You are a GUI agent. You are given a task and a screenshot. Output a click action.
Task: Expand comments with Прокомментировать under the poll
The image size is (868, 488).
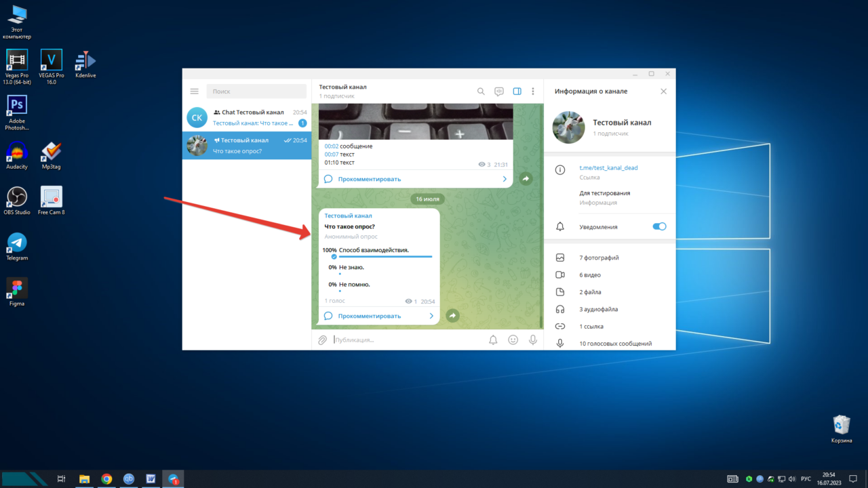[370, 316]
